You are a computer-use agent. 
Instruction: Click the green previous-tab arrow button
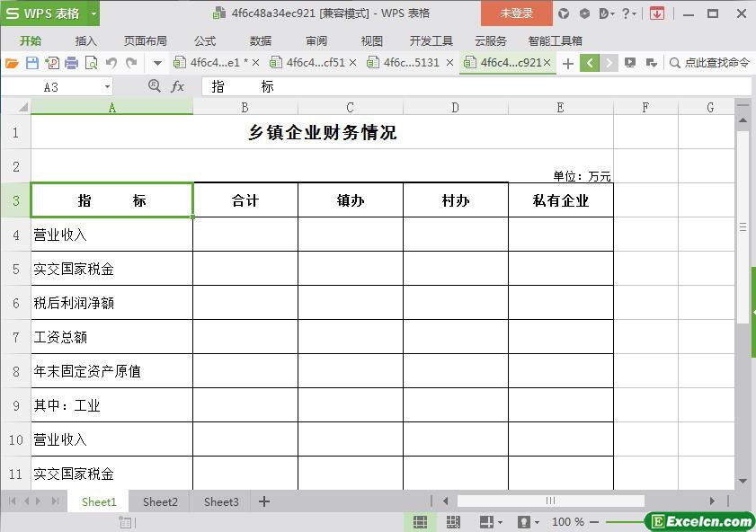(x=590, y=63)
